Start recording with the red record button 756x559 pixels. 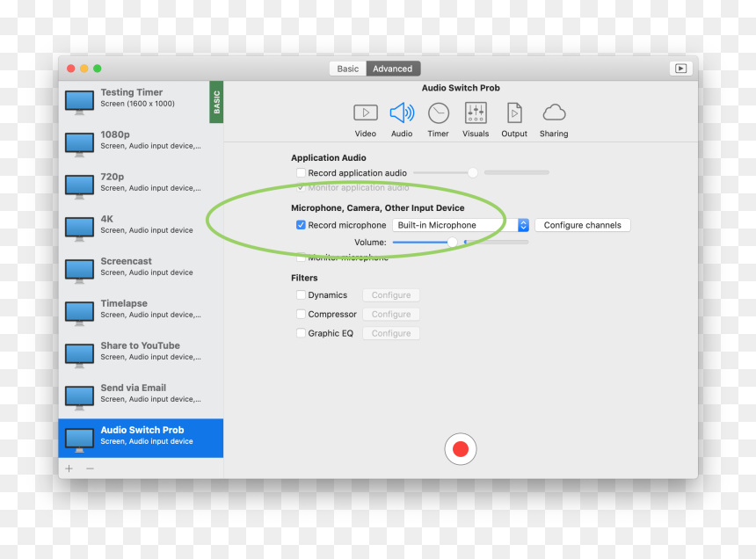tap(461, 448)
